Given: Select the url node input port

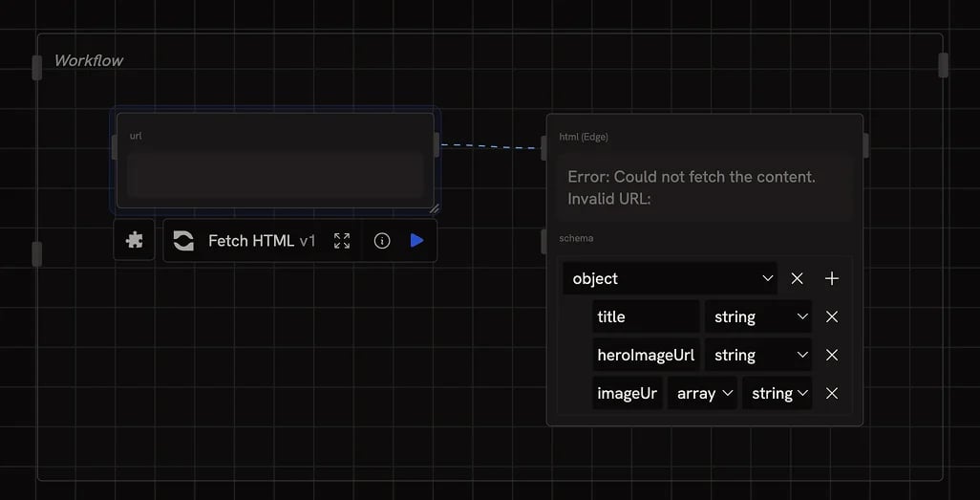Looking at the screenshot, I should pyautogui.click(x=115, y=147).
